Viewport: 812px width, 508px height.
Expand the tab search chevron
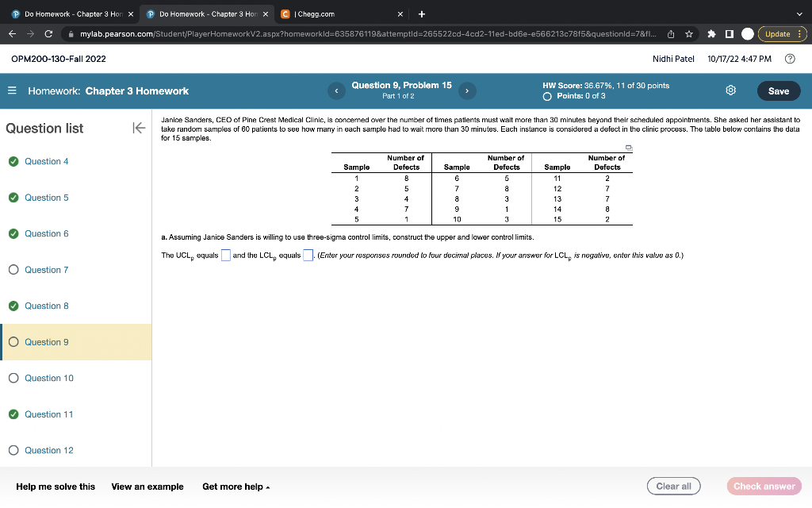799,14
